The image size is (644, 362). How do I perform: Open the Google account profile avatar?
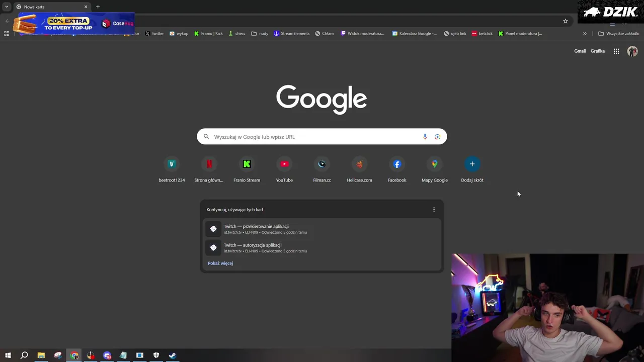point(632,51)
